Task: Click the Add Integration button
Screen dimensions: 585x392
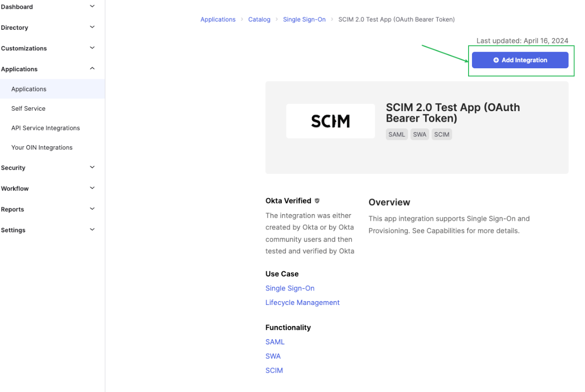Action: pos(520,60)
